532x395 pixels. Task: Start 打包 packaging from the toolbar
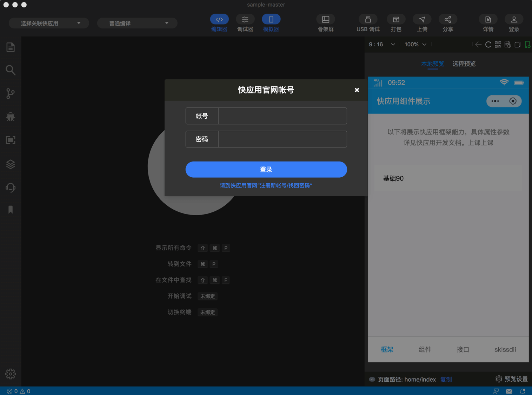click(396, 23)
